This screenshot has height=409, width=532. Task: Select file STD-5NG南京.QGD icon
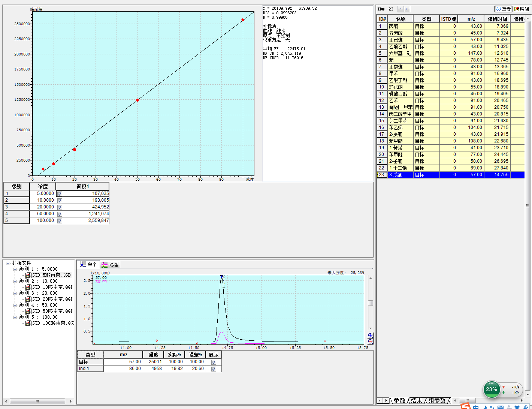[28, 275]
